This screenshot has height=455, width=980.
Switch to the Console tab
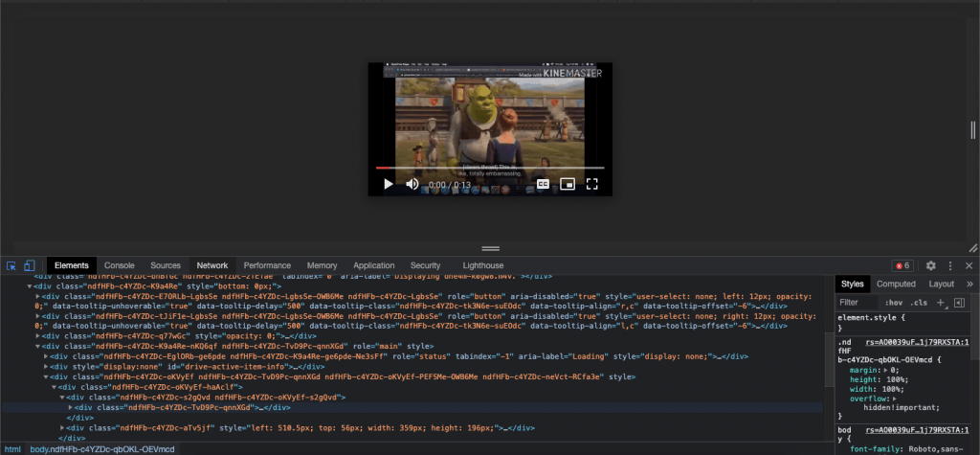click(120, 265)
